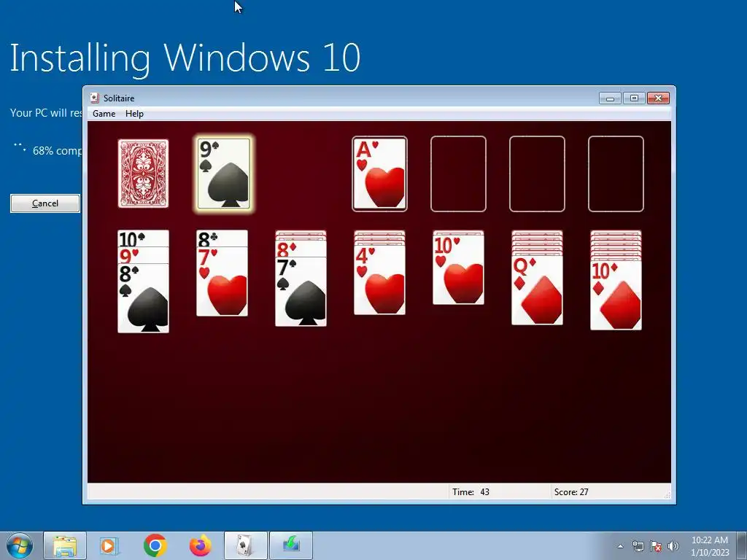Close the Solitaire window
Viewport: 747px width, 560px height.
(x=658, y=98)
